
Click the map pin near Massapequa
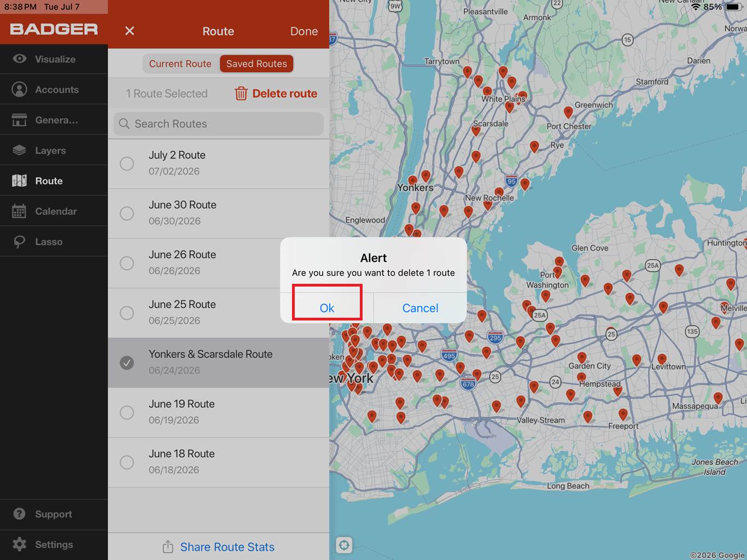pyautogui.click(x=718, y=398)
